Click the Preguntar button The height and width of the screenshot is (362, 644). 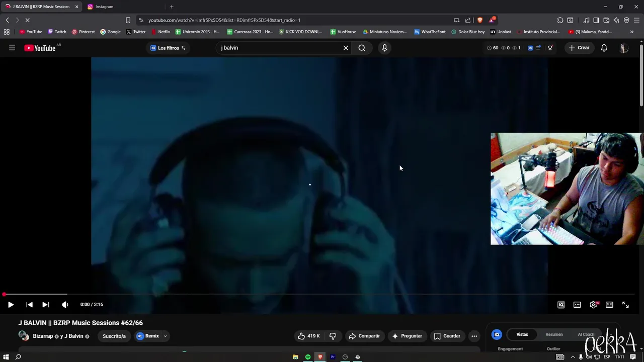click(407, 336)
